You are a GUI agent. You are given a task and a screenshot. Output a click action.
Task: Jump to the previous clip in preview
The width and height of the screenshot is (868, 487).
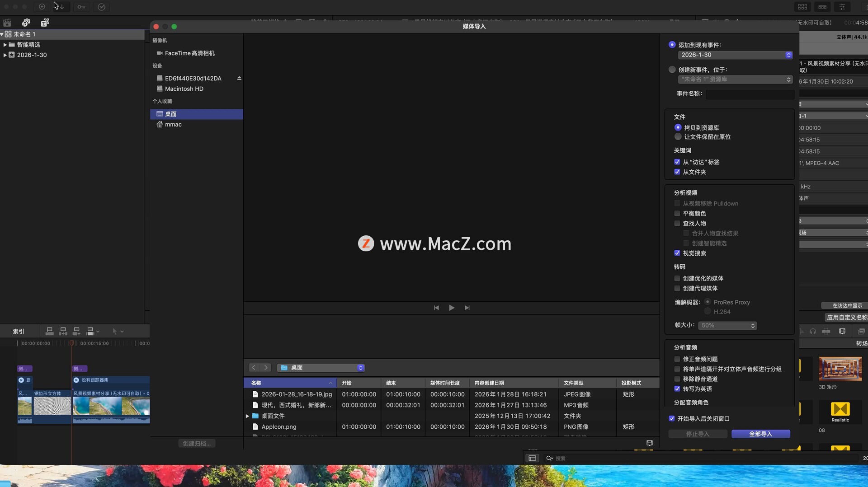(x=436, y=308)
